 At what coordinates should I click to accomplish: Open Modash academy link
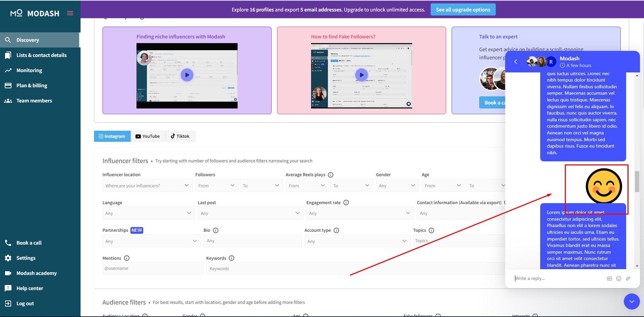(40, 273)
